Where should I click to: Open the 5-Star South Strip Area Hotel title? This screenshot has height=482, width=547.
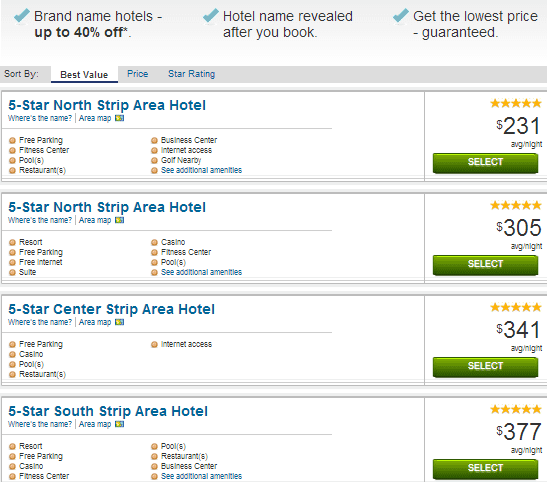point(108,411)
